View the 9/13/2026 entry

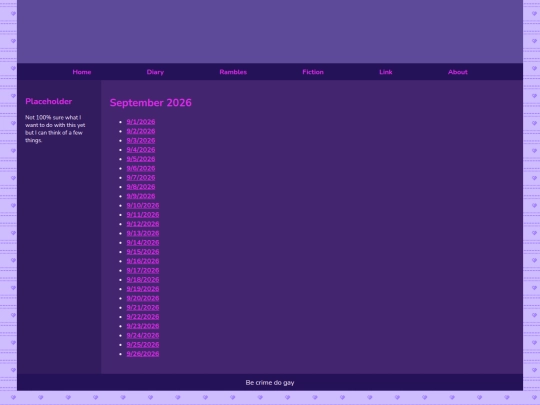(x=143, y=233)
